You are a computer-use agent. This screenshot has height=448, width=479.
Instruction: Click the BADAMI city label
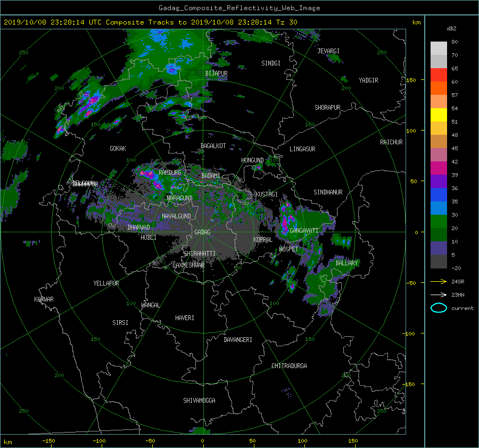211,176
